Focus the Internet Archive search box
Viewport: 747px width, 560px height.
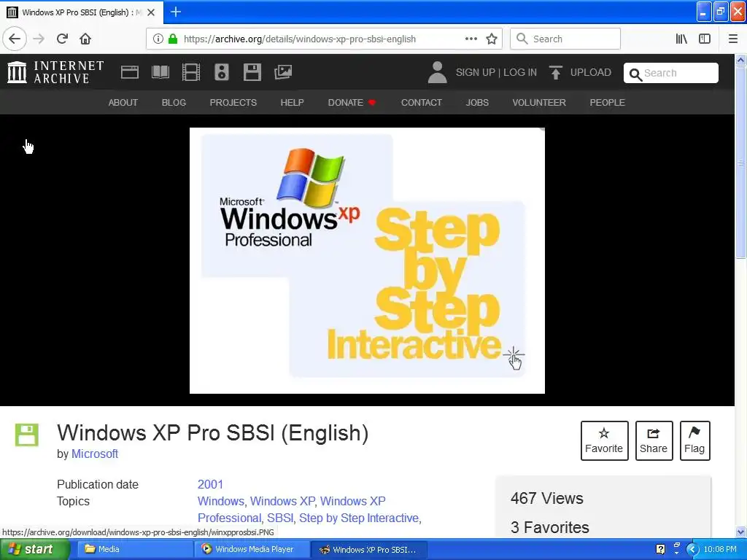coord(671,73)
